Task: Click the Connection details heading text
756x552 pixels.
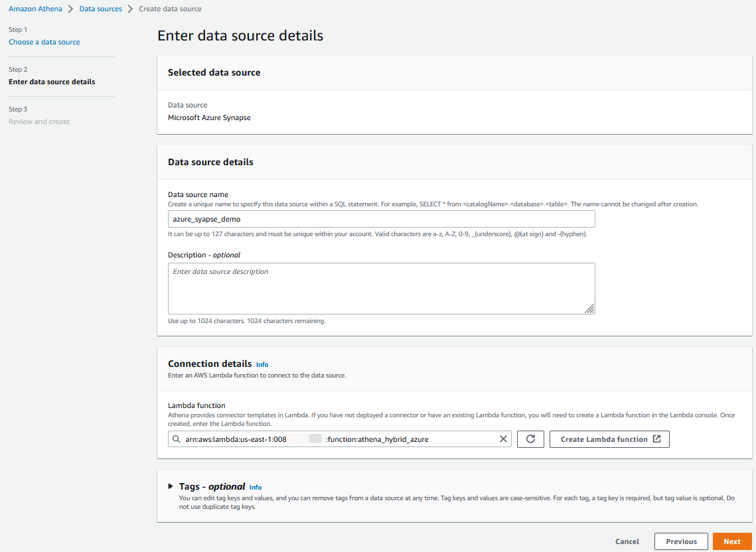Action: click(x=210, y=364)
